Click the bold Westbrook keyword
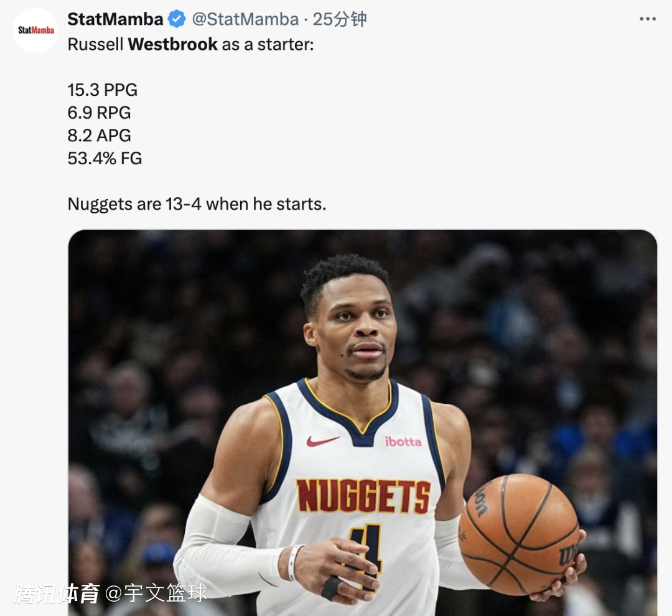Image resolution: width=672 pixels, height=616 pixels. [x=173, y=44]
